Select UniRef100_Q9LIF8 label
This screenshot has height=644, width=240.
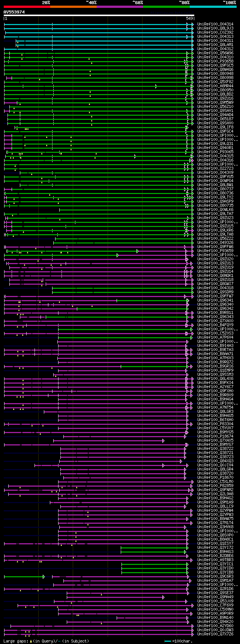[215, 127]
